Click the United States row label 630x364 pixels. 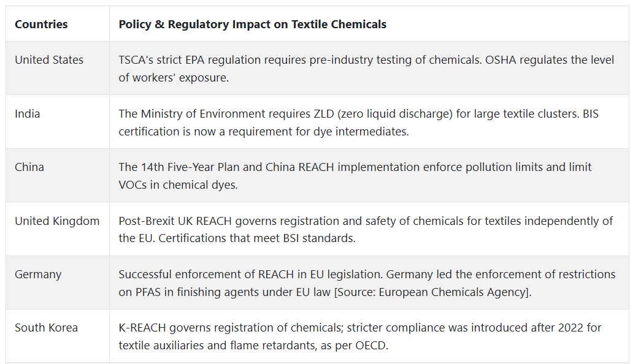(x=49, y=60)
